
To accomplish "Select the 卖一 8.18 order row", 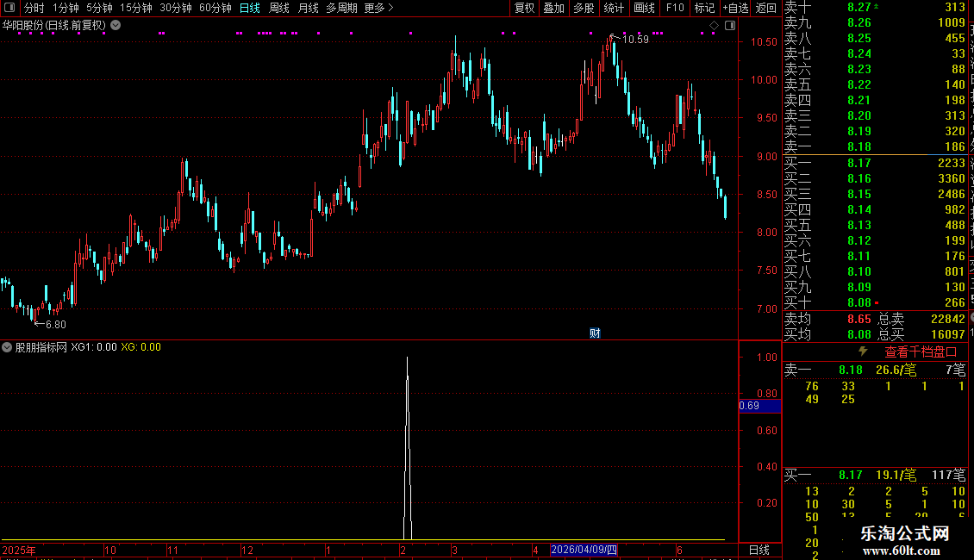I will click(x=875, y=146).
